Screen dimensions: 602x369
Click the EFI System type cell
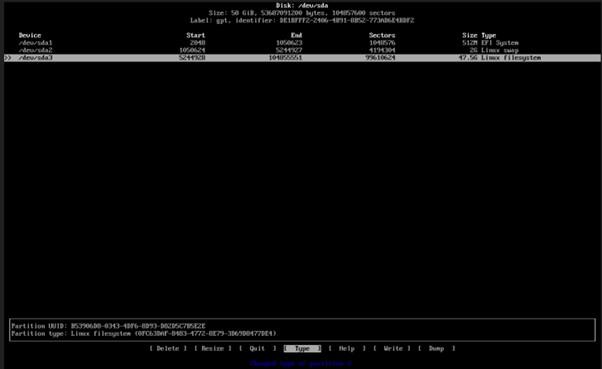click(500, 43)
